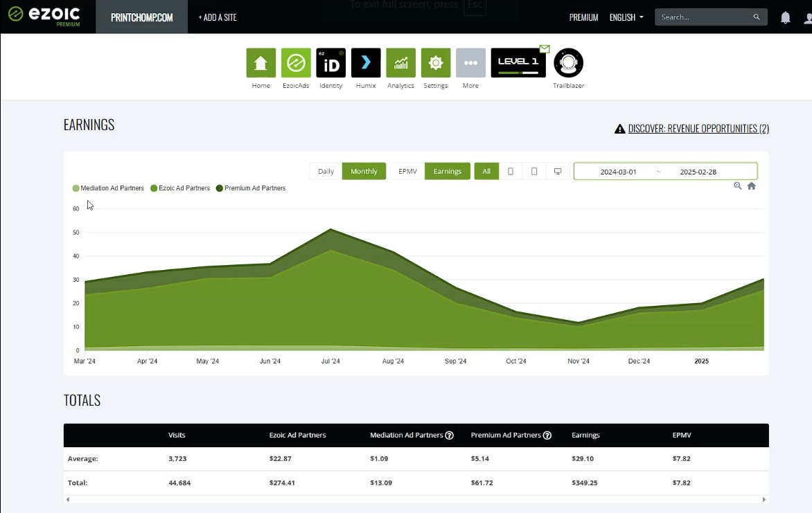The image size is (812, 513).
Task: Toggle Premium Ad Partners legend series
Action: click(x=251, y=188)
